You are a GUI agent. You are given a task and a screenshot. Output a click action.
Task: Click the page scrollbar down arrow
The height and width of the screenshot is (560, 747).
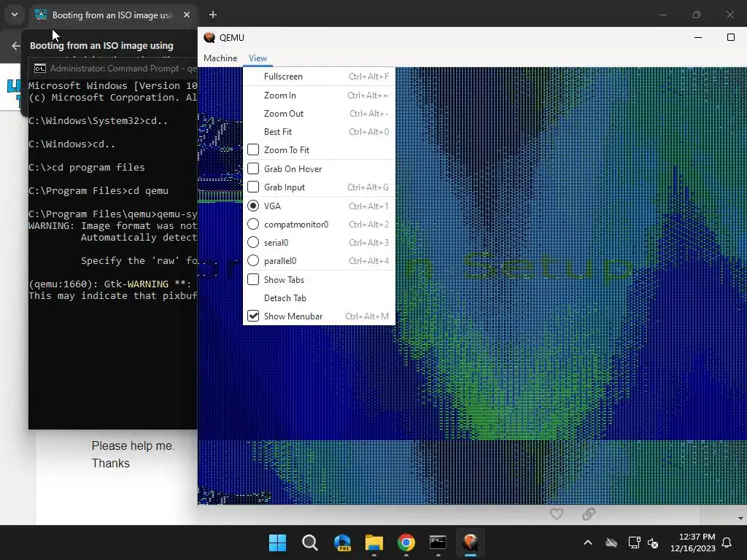(x=740, y=518)
